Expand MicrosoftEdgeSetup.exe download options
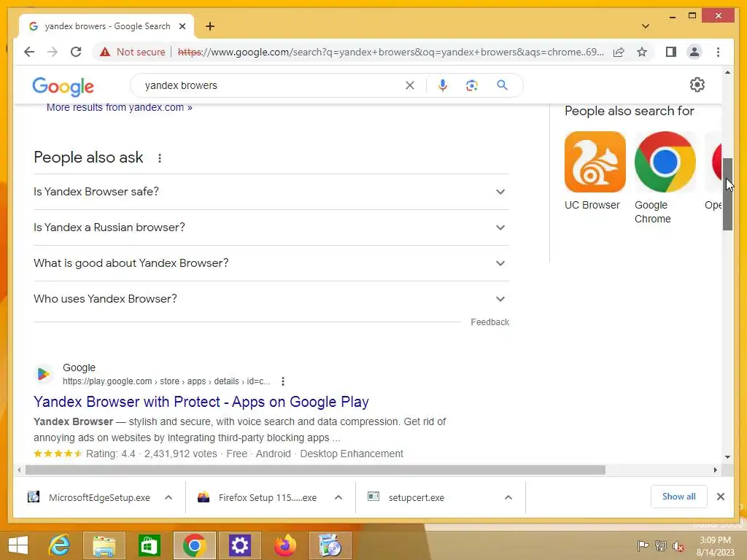Screen dimensions: 747x560 (x=169, y=497)
